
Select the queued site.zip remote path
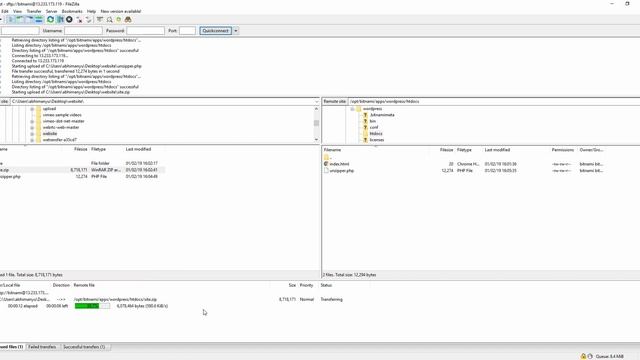(115, 300)
